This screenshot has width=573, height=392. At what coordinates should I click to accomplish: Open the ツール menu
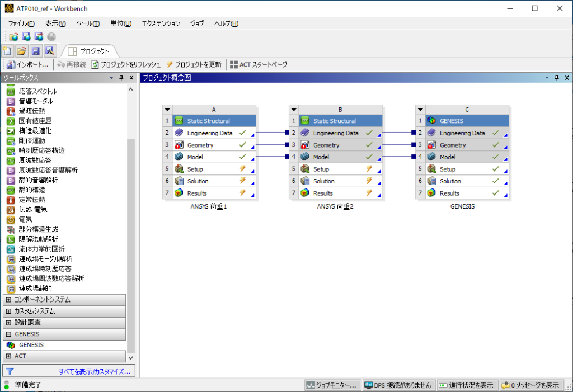pos(87,23)
